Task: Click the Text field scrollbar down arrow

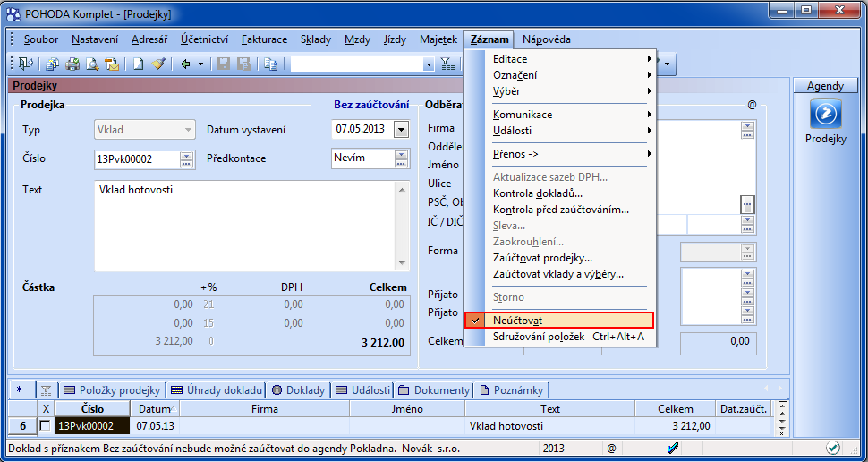Action: pyautogui.click(x=403, y=264)
